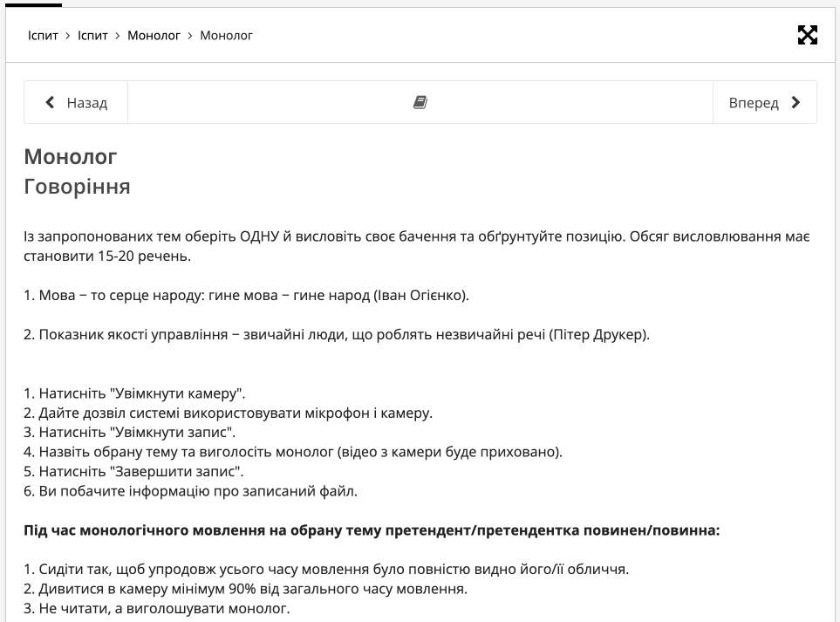Open the second Іспит breadcrumb
Screen dimensions: 840x622
pos(92,36)
